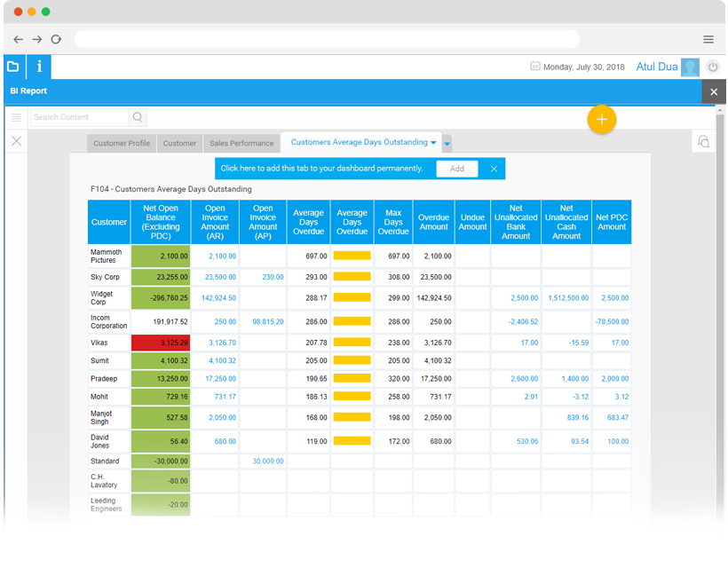Open the 2,100.00 invoice amount link
This screenshot has height=568, width=728.
coord(222,256)
